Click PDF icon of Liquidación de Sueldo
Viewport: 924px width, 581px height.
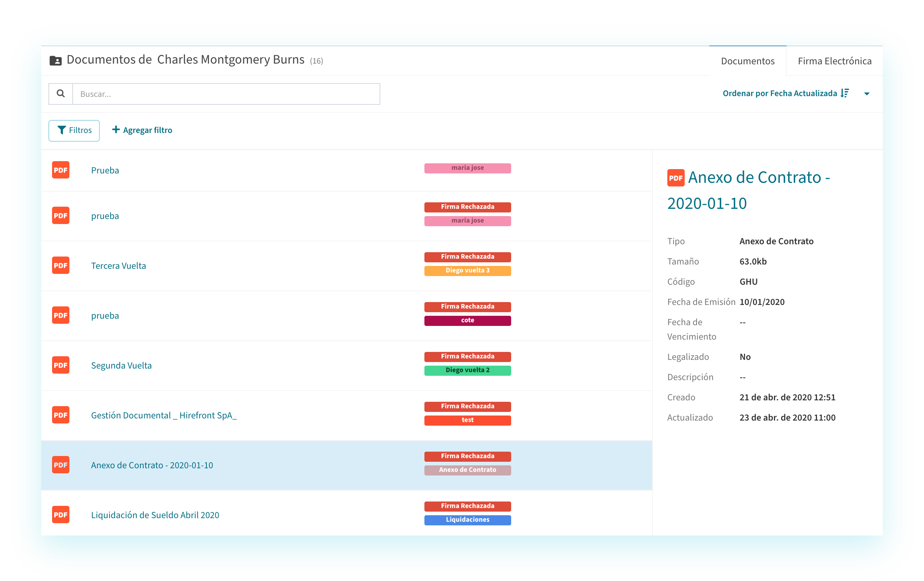pos(61,515)
